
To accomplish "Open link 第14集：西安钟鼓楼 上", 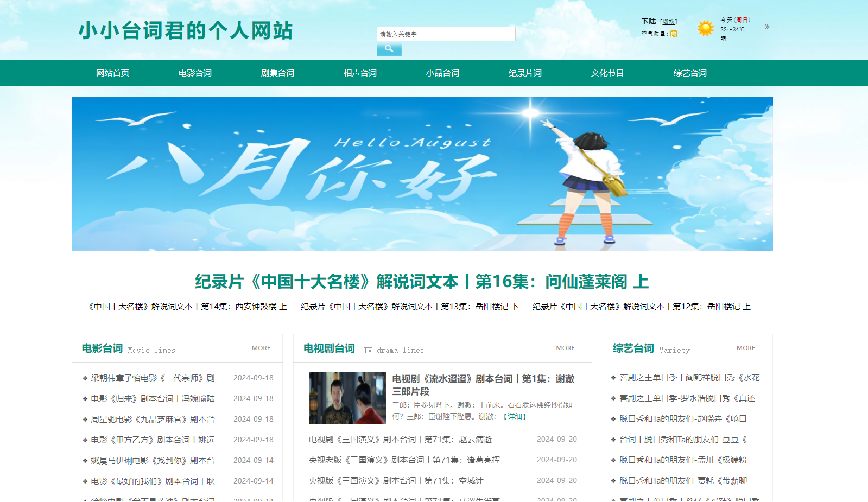I will (x=187, y=307).
